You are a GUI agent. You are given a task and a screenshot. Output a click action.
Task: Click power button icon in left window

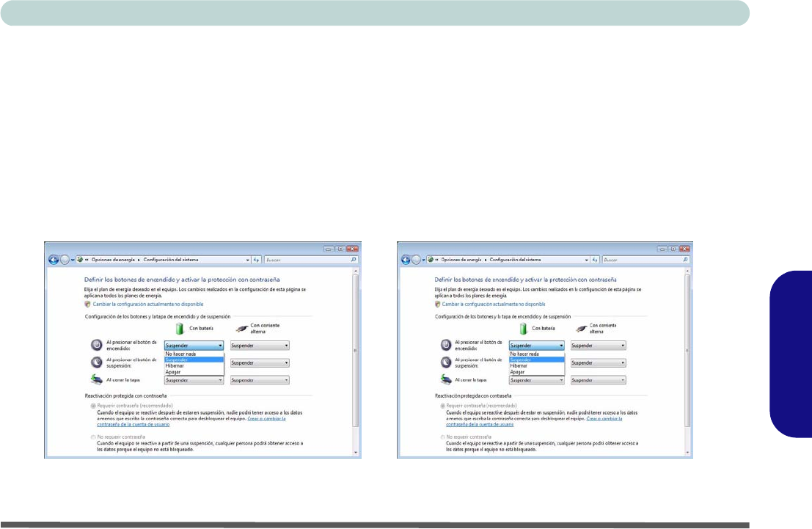(x=96, y=345)
